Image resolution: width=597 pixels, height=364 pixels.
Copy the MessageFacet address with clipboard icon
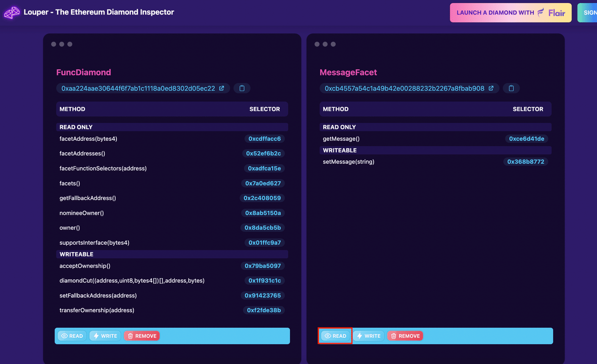pyautogui.click(x=511, y=89)
